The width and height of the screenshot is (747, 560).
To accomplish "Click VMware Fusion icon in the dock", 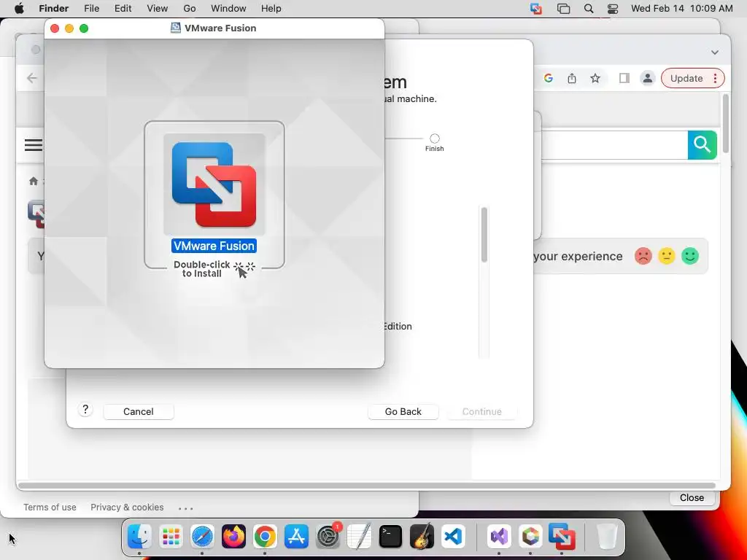I will [x=562, y=537].
